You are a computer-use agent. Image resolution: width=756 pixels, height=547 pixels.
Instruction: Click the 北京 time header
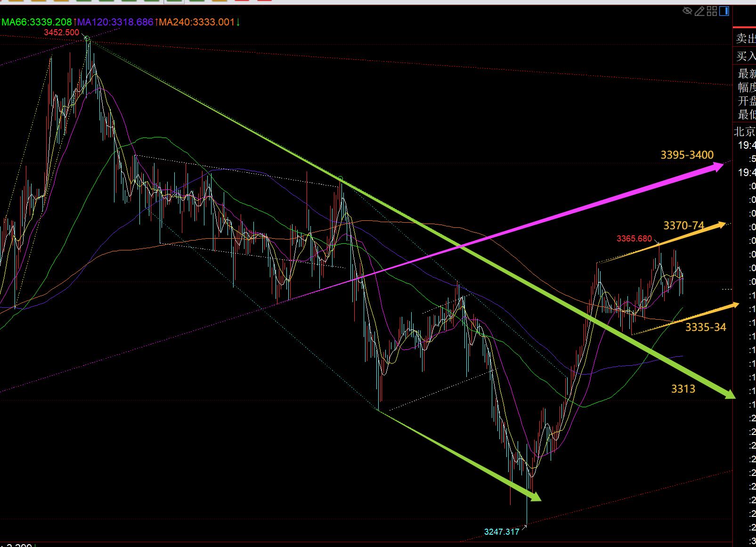click(x=745, y=131)
